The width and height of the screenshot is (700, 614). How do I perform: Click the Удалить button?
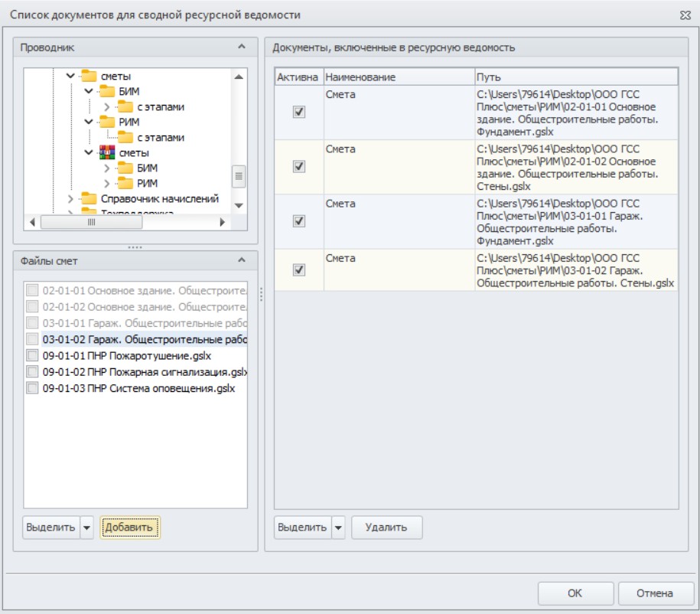(386, 527)
